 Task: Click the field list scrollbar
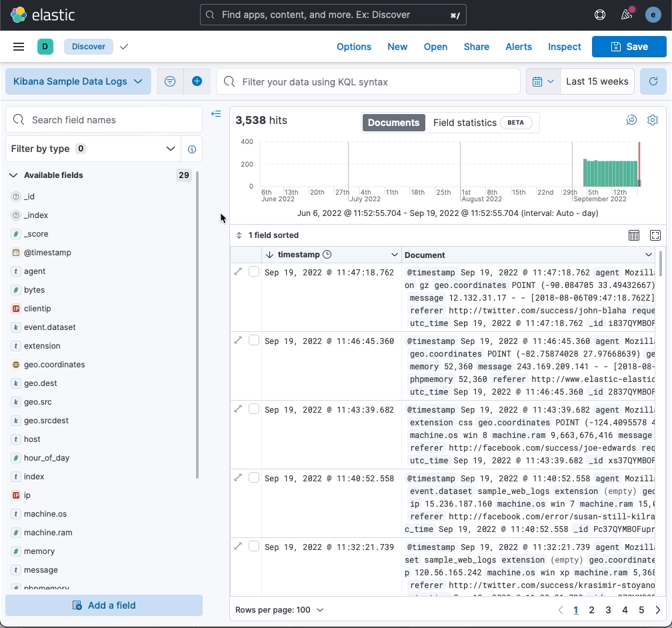click(x=197, y=325)
